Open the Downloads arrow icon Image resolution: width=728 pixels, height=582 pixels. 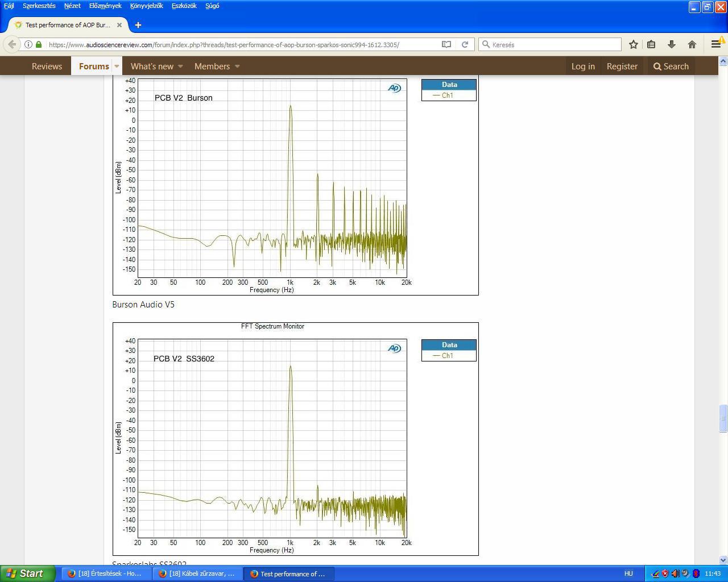tap(671, 44)
